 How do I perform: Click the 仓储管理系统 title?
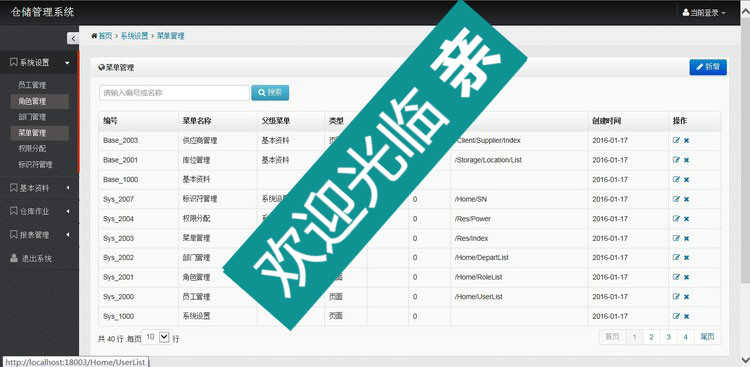click(42, 12)
